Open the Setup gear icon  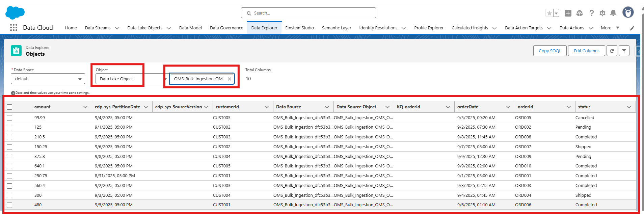pyautogui.click(x=602, y=13)
